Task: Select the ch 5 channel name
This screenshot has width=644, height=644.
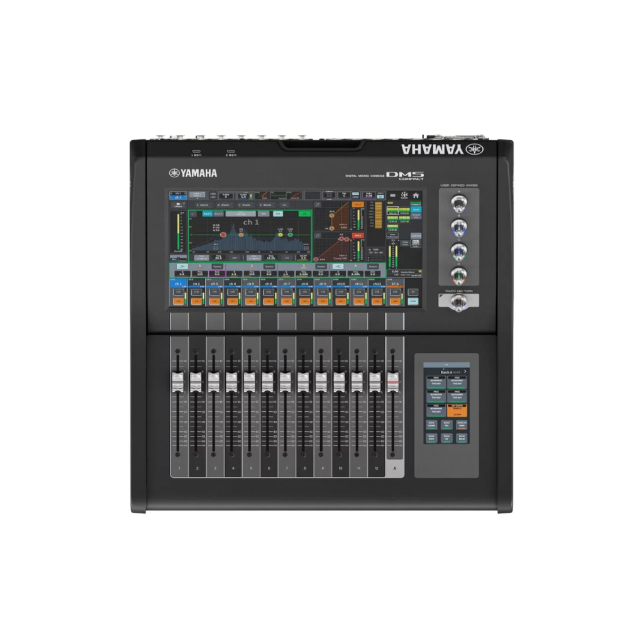Action: [x=250, y=284]
